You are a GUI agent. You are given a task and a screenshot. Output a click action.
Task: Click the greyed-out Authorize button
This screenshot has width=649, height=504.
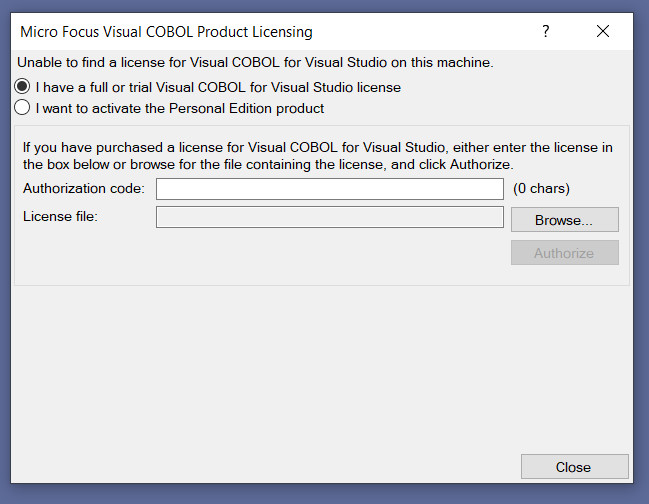click(x=564, y=253)
